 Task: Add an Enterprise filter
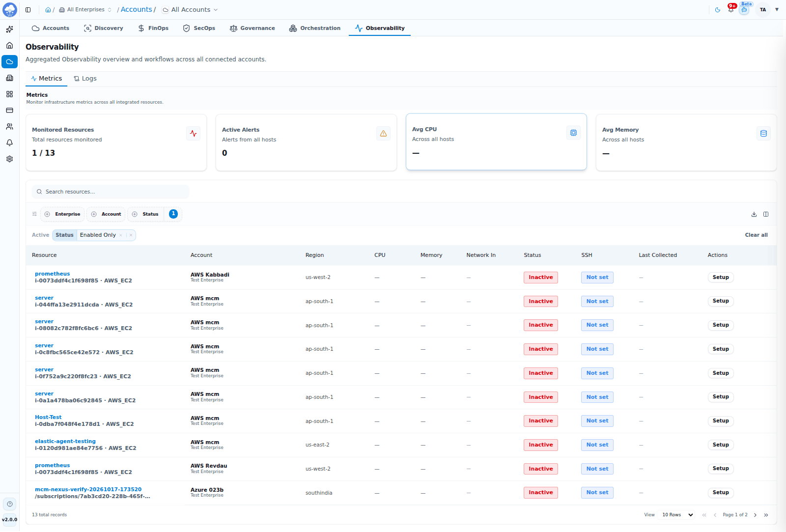pyautogui.click(x=62, y=214)
